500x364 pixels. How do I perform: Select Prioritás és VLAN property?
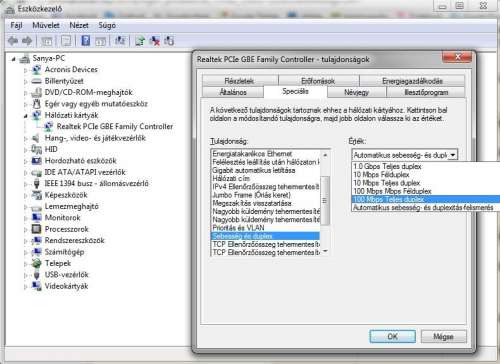[266, 228]
